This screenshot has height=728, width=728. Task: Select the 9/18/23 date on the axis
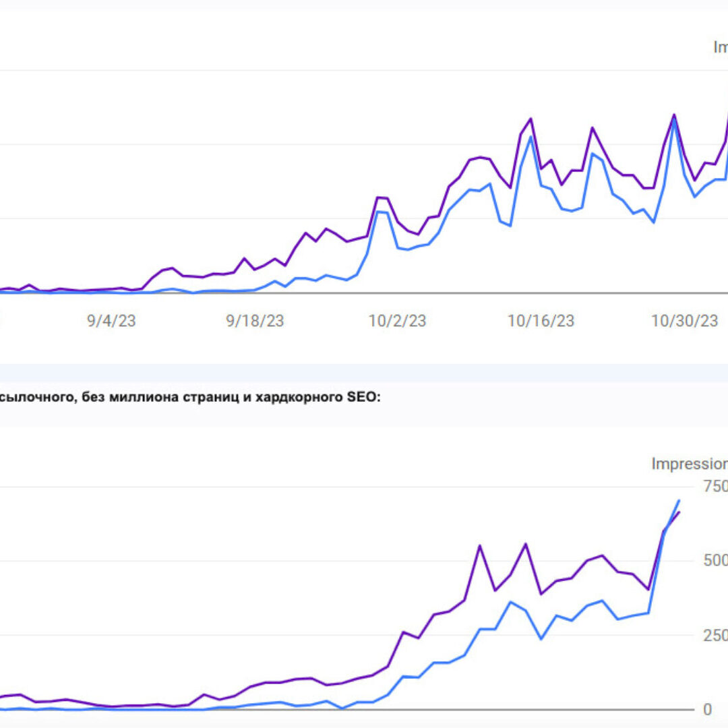point(255,321)
